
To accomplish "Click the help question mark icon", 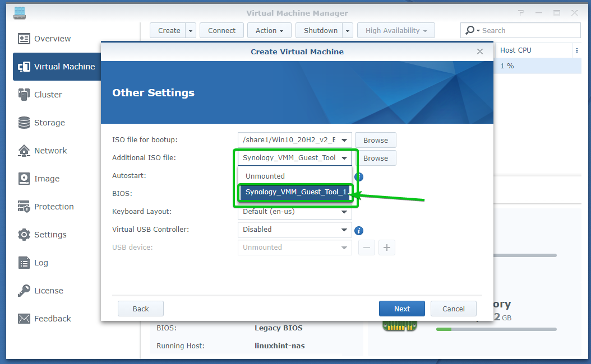I will click(521, 13).
